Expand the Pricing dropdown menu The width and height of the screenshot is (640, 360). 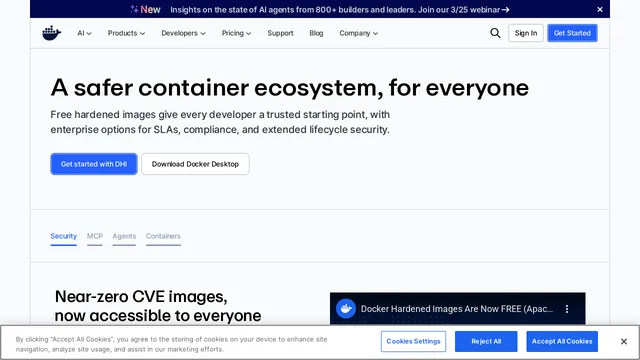coord(236,33)
